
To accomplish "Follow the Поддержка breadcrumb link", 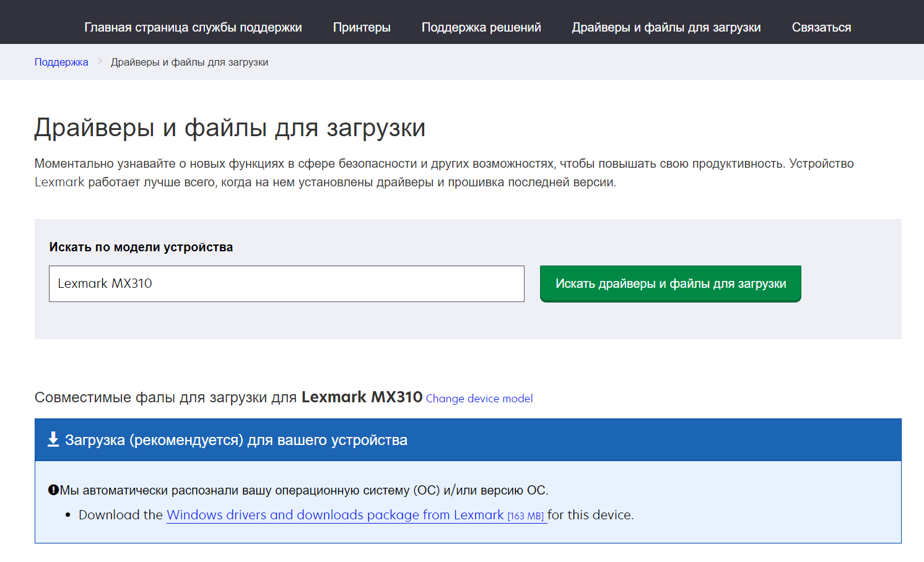I will [61, 62].
